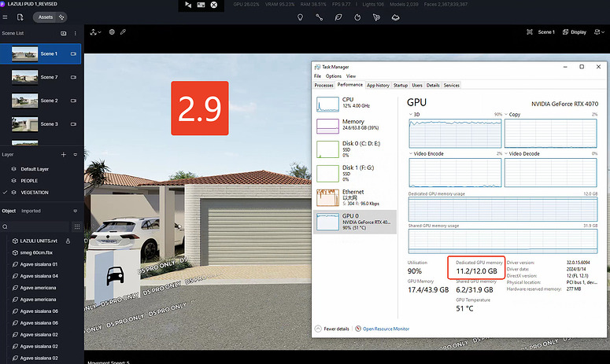Screen dimensions: 610x364
Task: Select the material picker eyedropper
Action: (123, 32)
